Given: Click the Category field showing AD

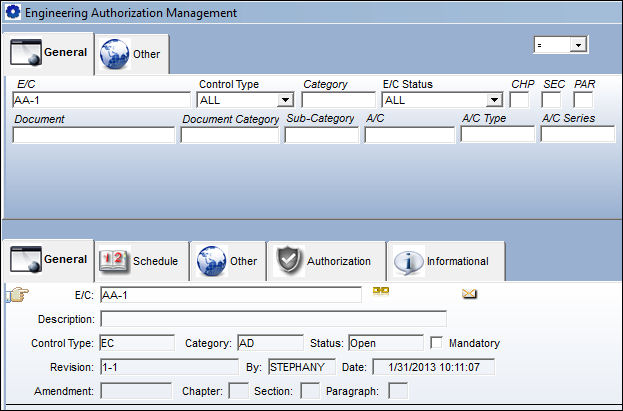Looking at the screenshot, I should point(271,343).
